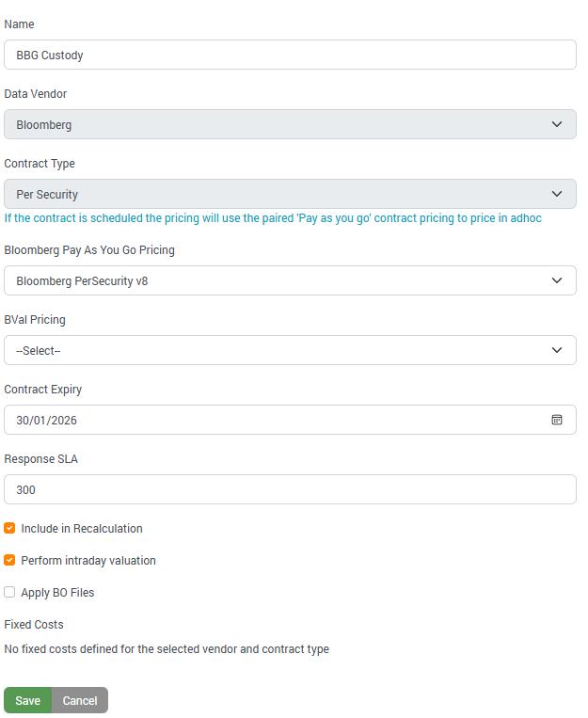
Task: Click the grey Cancel button
Action: (x=80, y=700)
